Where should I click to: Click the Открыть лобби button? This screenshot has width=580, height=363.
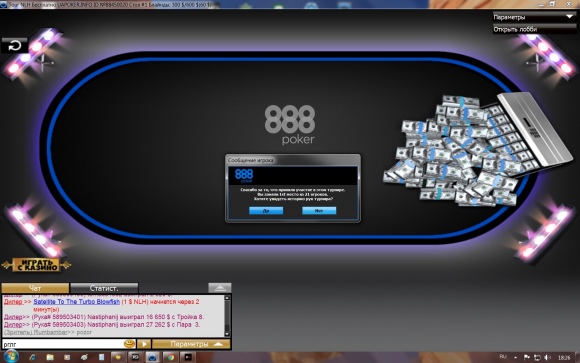534,29
